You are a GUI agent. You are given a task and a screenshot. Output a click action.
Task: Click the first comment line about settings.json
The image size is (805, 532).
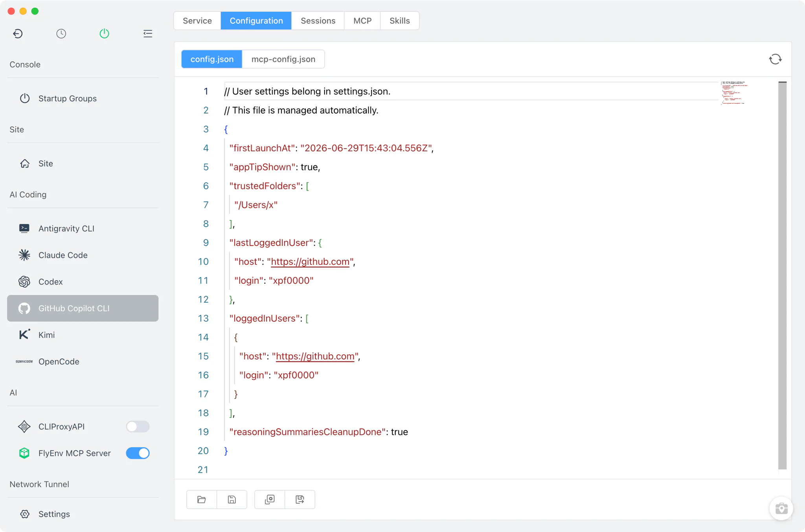pos(307,92)
